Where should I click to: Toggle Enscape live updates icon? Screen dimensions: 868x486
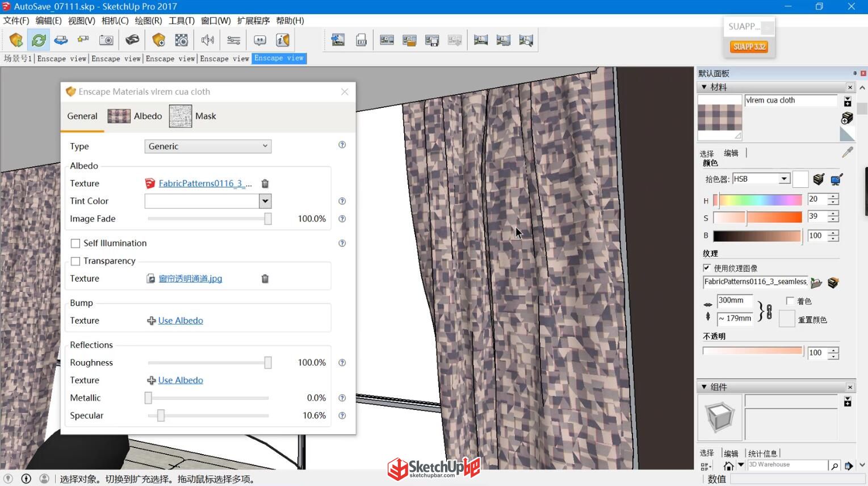click(x=39, y=40)
